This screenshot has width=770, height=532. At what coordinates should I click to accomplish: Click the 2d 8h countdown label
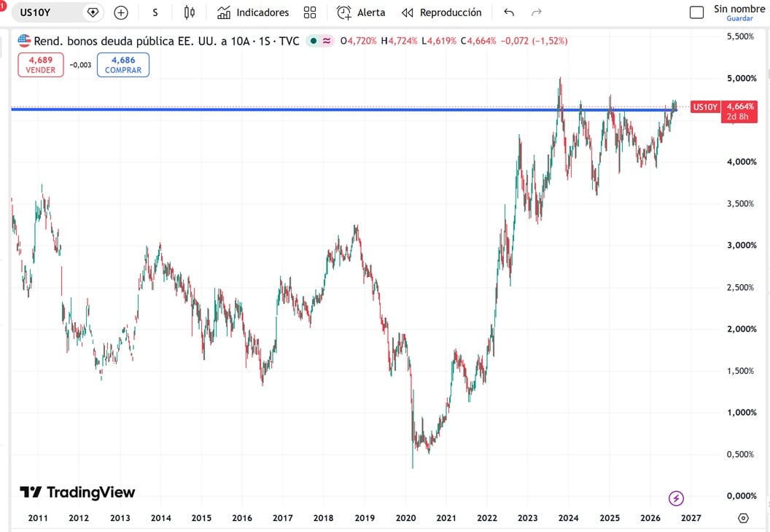pos(738,117)
